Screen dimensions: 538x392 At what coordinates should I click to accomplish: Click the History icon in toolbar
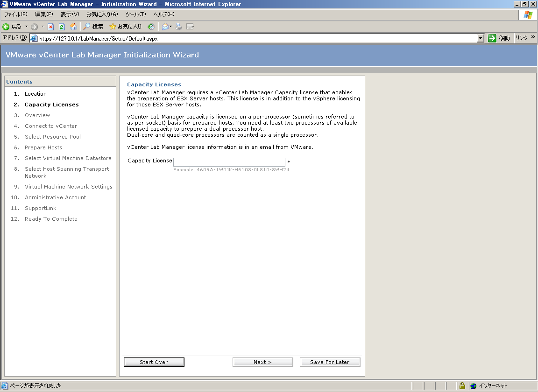(151, 27)
